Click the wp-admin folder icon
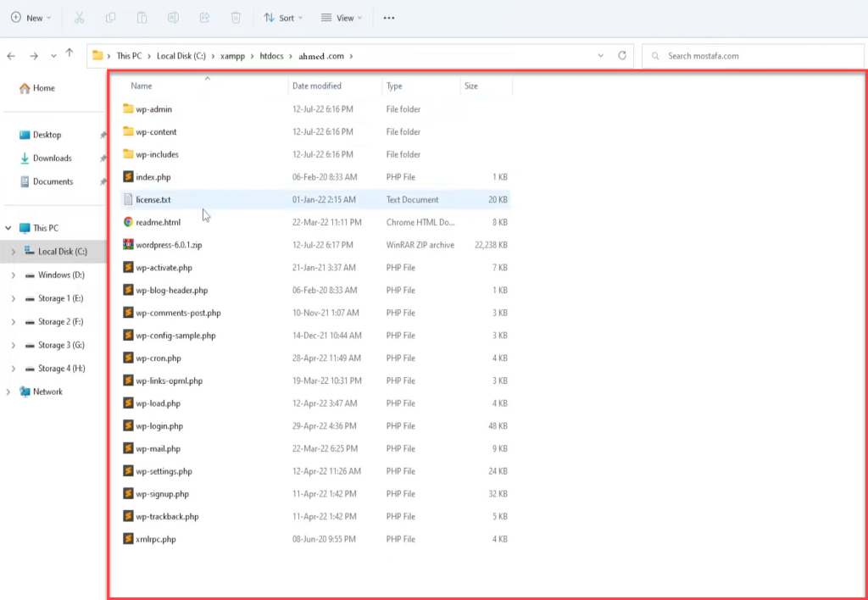This screenshot has width=868, height=600. click(129, 108)
